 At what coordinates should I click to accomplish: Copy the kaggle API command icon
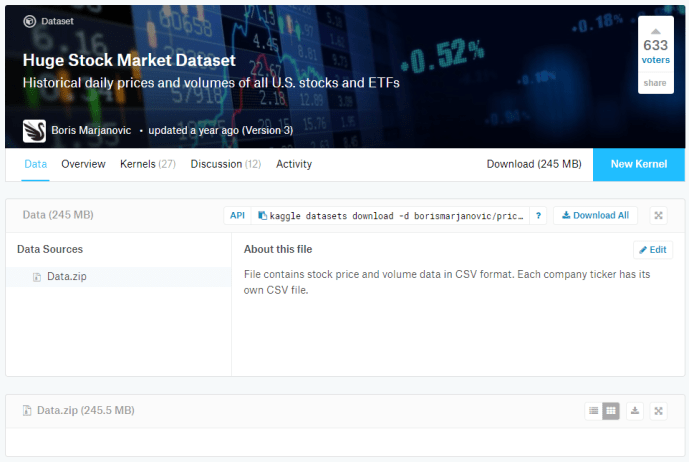coord(262,215)
